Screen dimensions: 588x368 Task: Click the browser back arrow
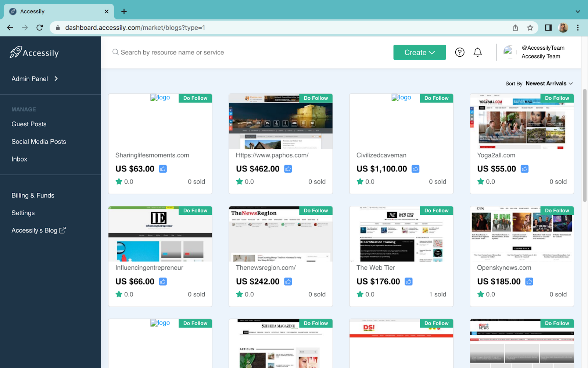tap(10, 28)
